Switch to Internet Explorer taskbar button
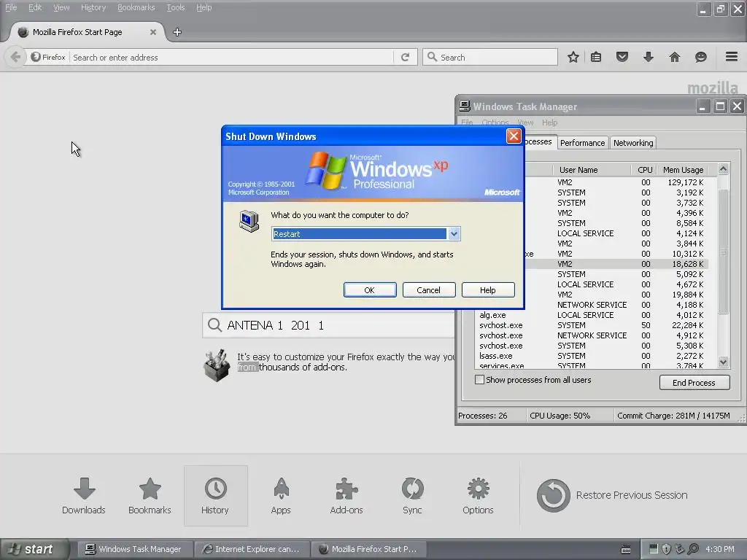 pos(252,549)
